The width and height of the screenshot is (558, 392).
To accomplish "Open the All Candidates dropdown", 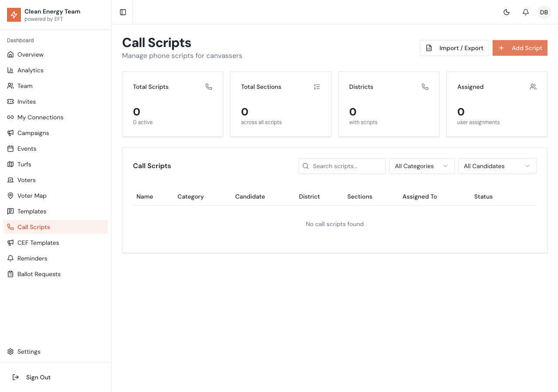I will [x=497, y=166].
